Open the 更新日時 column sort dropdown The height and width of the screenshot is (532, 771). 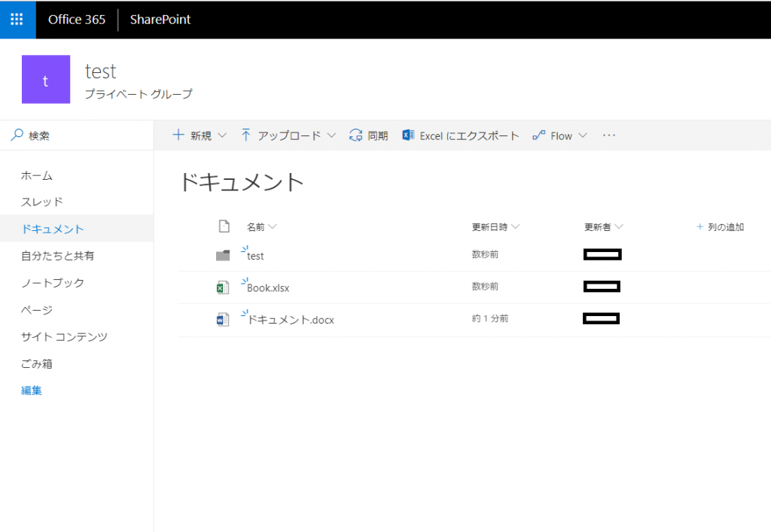click(515, 226)
